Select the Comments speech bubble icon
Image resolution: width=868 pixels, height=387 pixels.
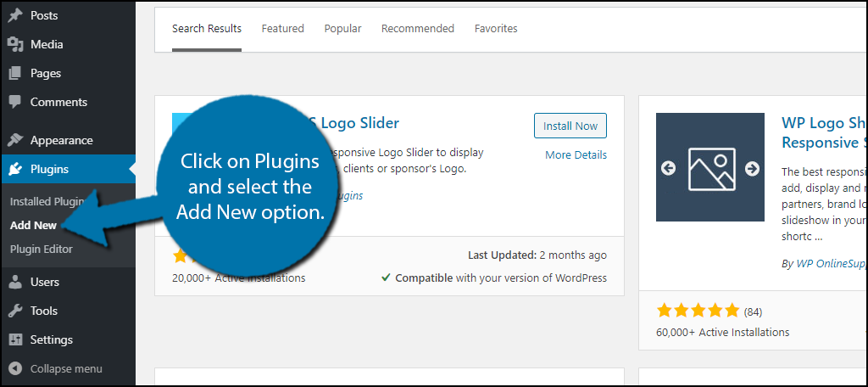coord(15,102)
